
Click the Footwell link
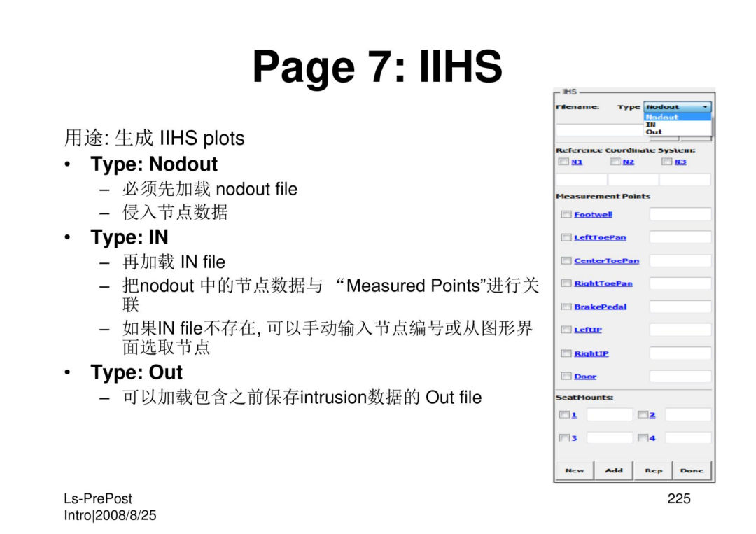click(593, 214)
